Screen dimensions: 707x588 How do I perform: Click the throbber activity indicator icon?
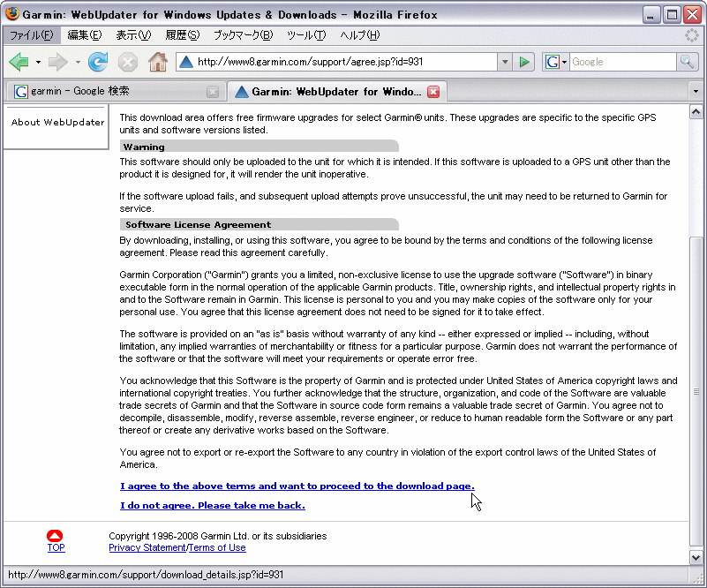click(x=692, y=35)
